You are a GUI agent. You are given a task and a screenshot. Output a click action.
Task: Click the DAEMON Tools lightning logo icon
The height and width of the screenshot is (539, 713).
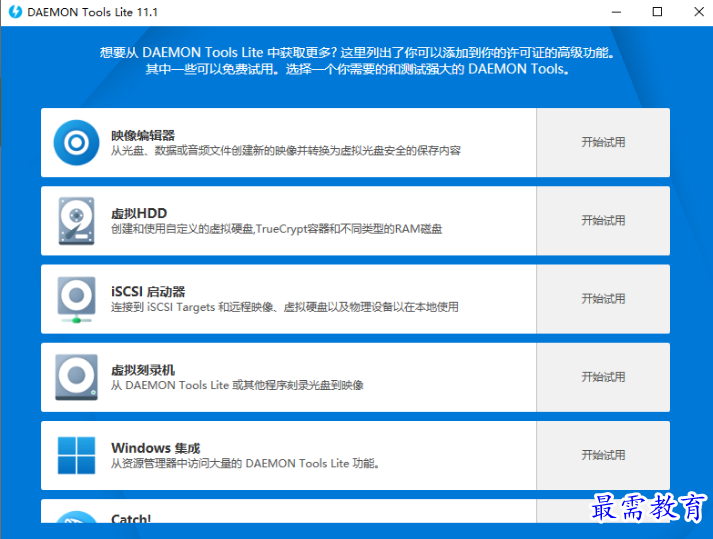[15, 12]
